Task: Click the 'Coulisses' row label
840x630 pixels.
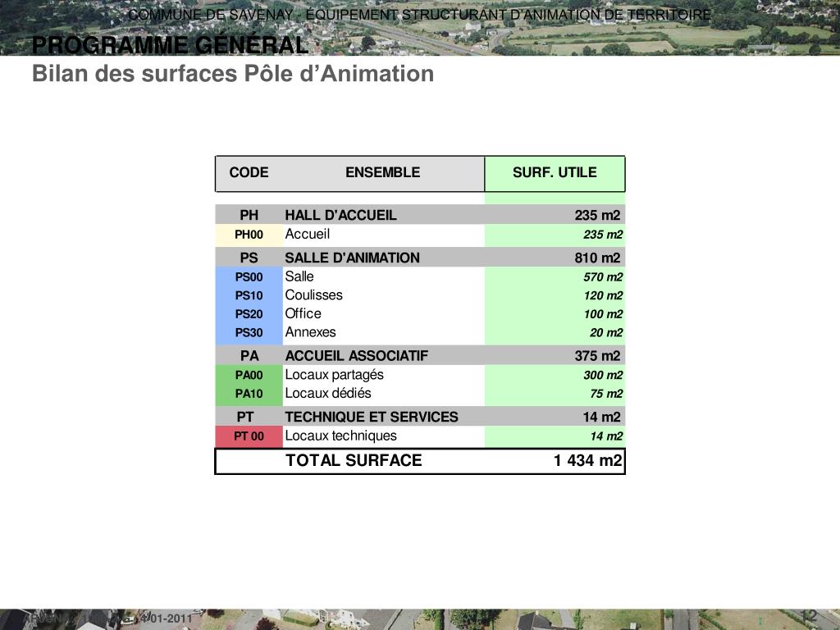Action: point(313,295)
